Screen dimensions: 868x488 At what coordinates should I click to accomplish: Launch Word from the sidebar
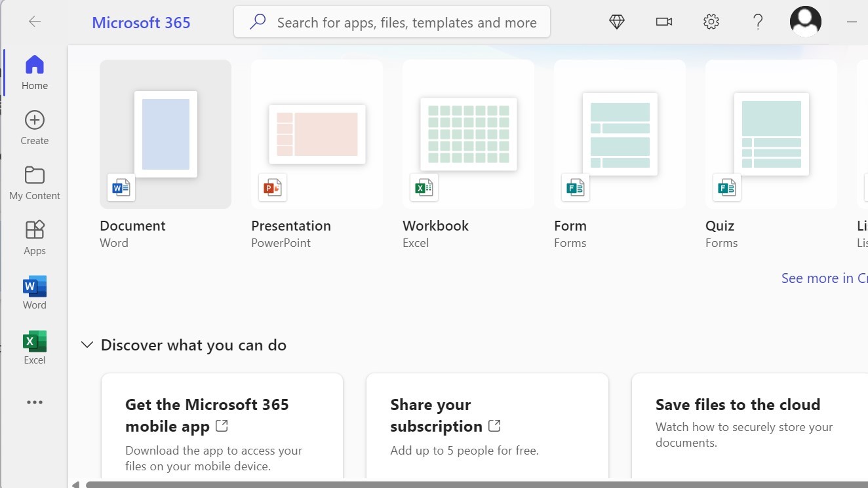click(x=35, y=293)
